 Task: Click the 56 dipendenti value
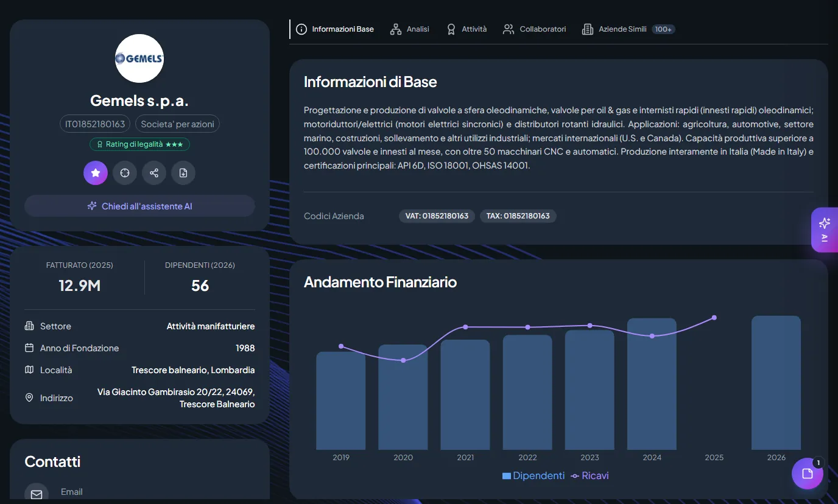(x=200, y=285)
